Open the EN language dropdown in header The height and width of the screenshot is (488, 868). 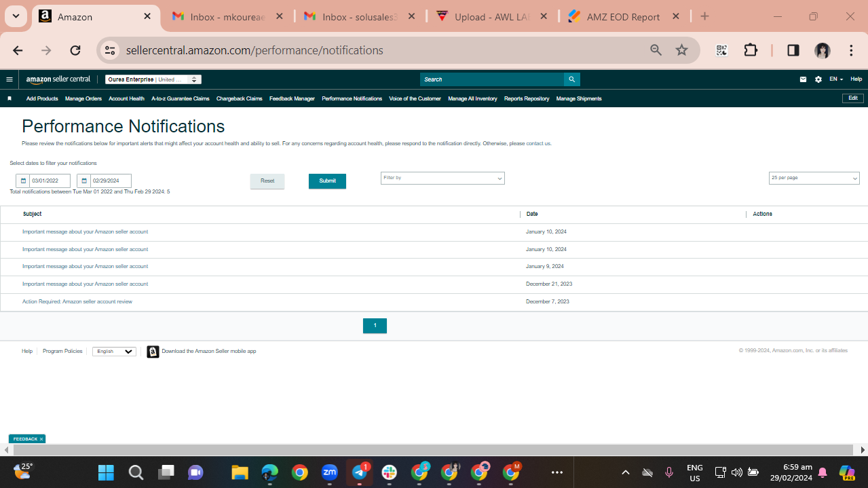pos(836,79)
